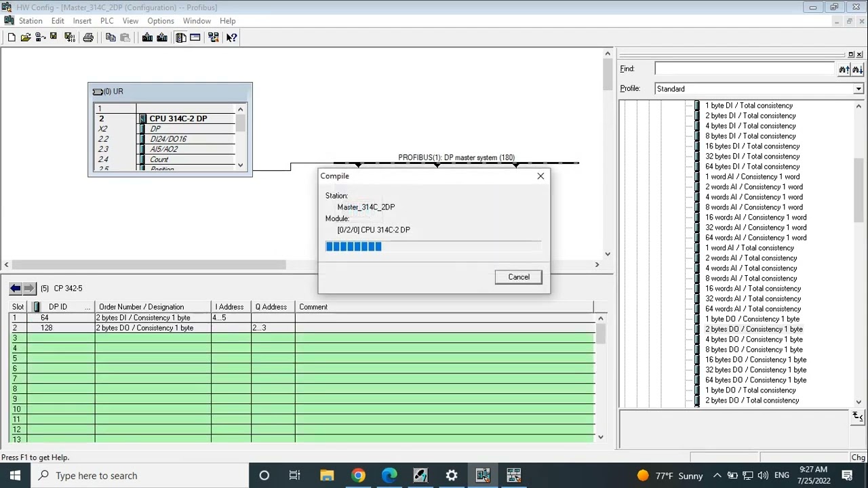Click rack table scroll up arrow
Screen dimensions: 868x488
241,109
